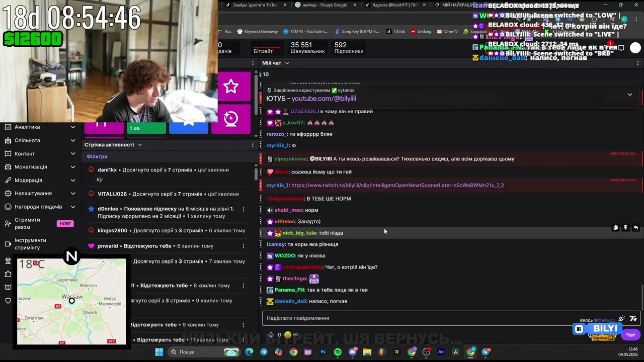Expand the Модерація section
The height and width of the screenshot is (362, 644).
click(x=73, y=180)
